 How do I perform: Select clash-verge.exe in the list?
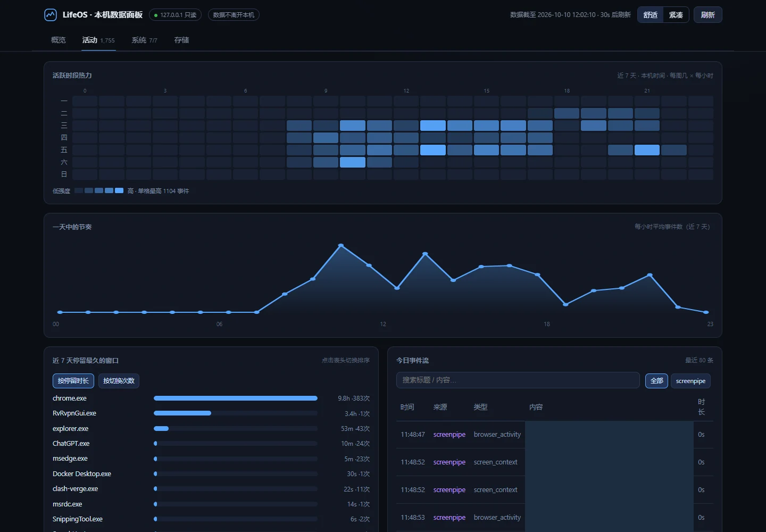click(x=76, y=489)
